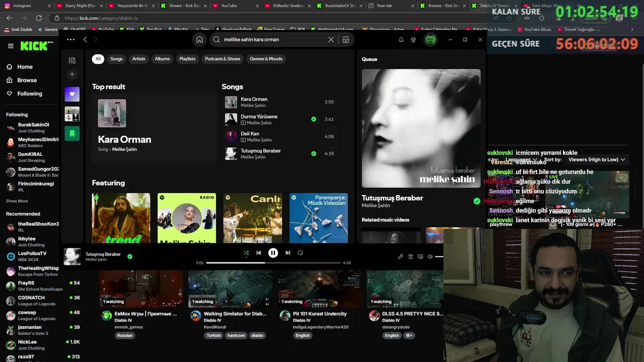Toggle shuffle in Spotify player
This screenshot has width=644, height=362.
(246, 253)
